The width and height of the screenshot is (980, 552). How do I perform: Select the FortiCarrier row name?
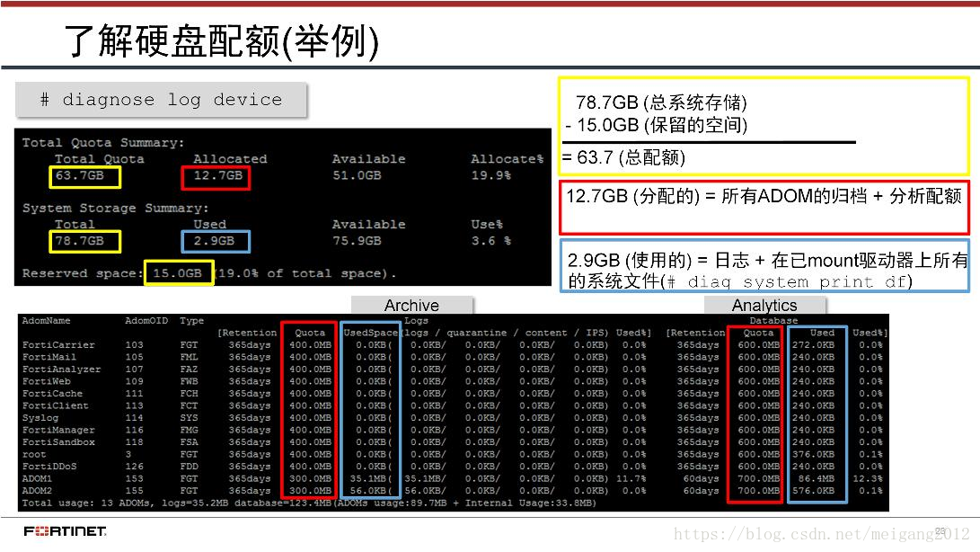tap(58, 345)
